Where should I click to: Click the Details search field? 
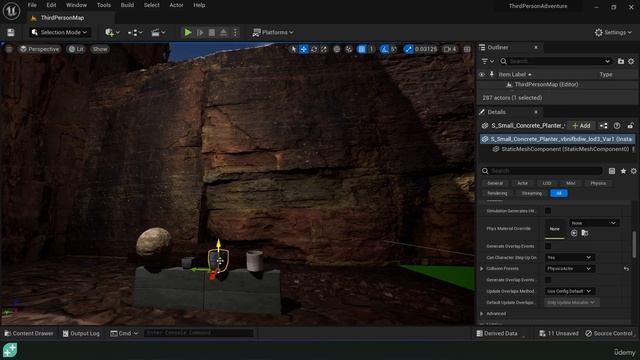[x=541, y=171]
